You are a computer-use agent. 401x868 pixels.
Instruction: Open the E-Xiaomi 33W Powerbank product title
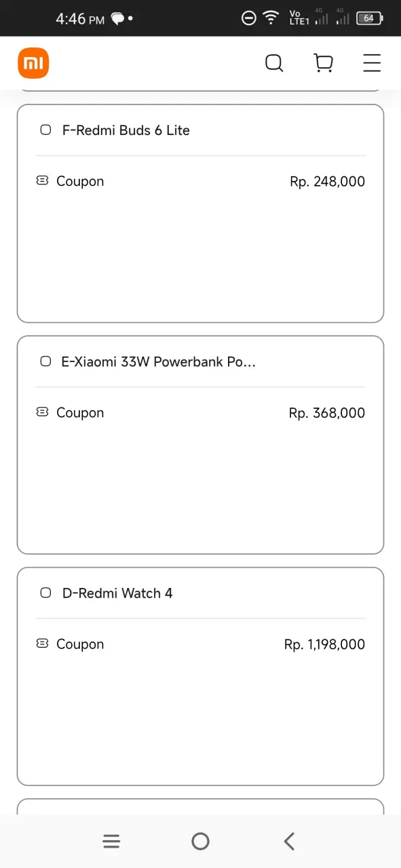tap(159, 361)
